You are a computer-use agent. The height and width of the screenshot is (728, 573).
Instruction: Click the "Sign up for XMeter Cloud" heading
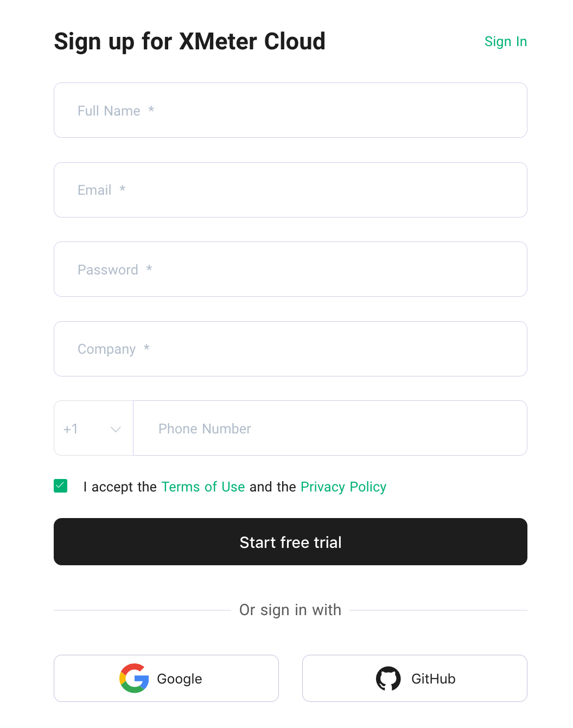189,42
